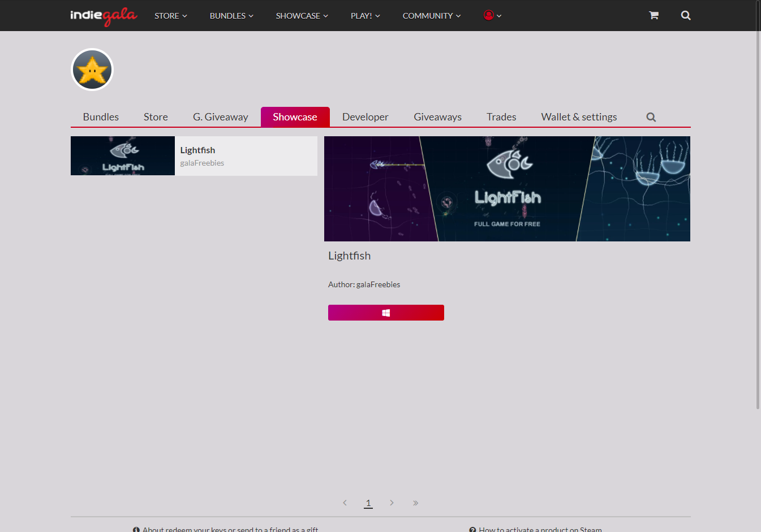Switch to the Giveaways tab
This screenshot has height=532, width=761.
coord(438,117)
